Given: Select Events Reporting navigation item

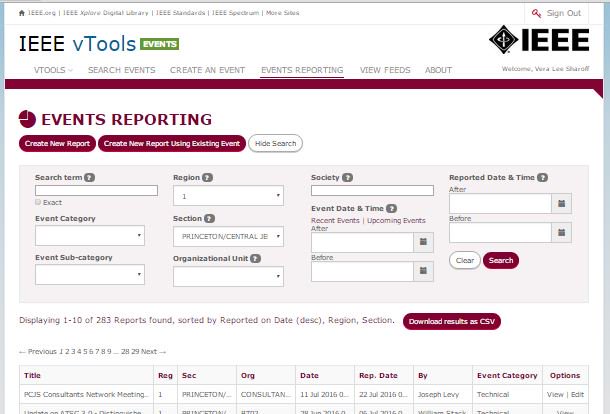Looking at the screenshot, I should pyautogui.click(x=302, y=70).
